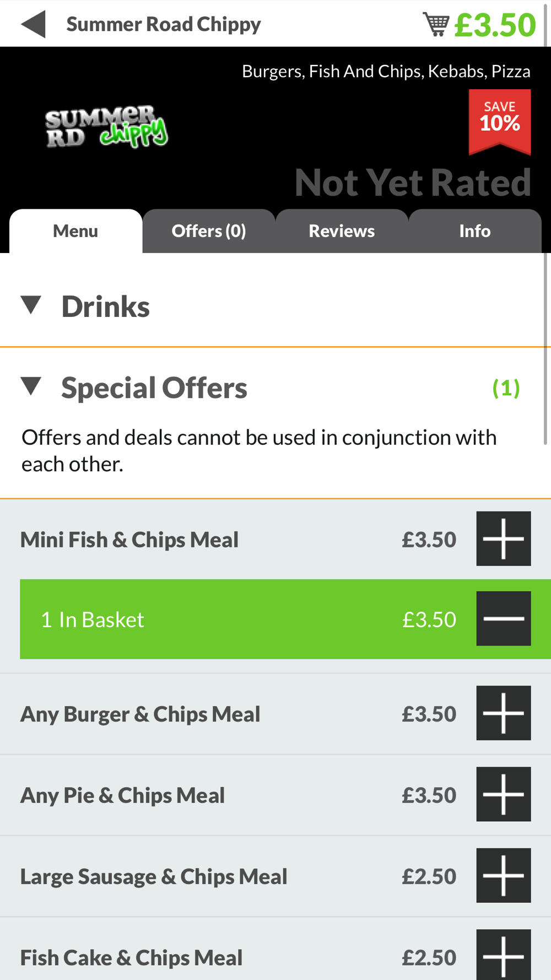Screen dimensions: 551x980
Task: Switch to the Reviews tab
Action: (342, 231)
